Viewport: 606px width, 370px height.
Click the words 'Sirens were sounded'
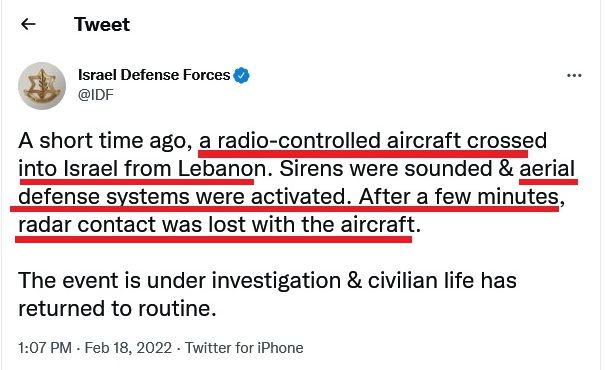pyautogui.click(x=386, y=169)
